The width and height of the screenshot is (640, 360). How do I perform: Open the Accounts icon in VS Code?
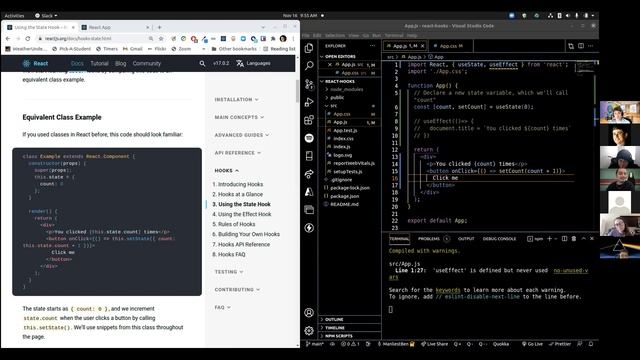click(309, 313)
